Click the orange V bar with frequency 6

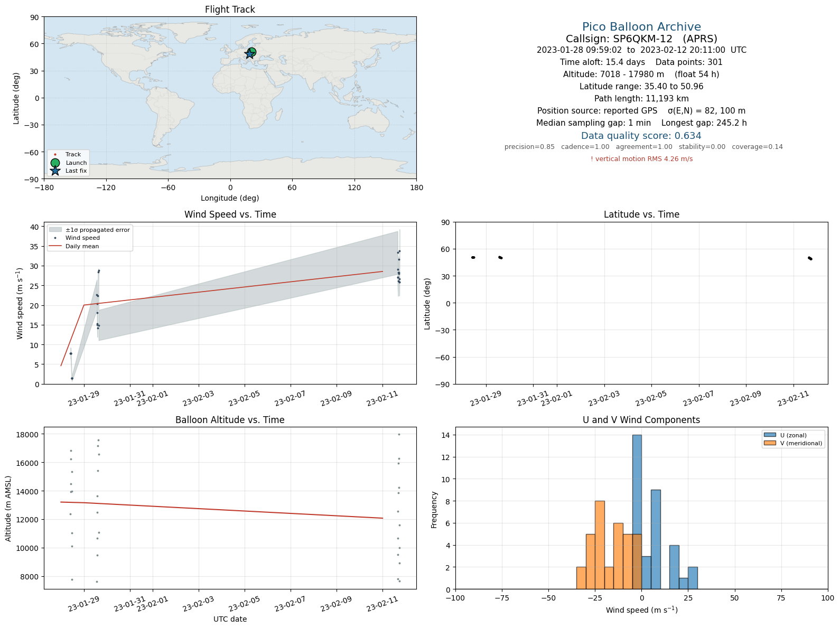coord(618,556)
